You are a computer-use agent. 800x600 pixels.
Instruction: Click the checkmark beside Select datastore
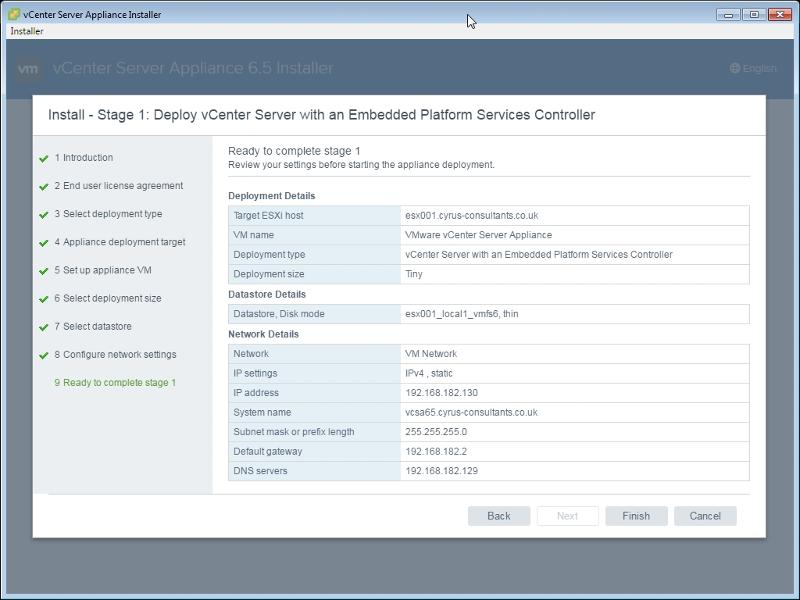click(x=44, y=327)
